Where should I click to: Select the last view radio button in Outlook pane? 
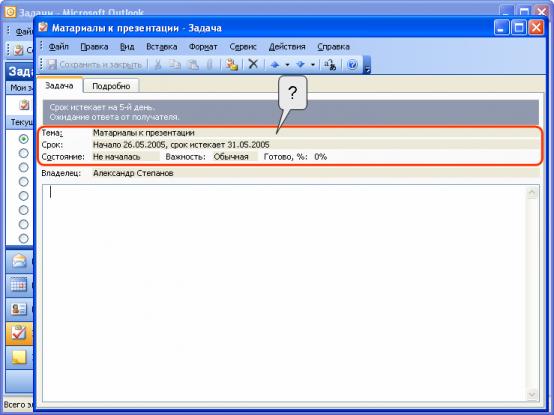pos(24,238)
